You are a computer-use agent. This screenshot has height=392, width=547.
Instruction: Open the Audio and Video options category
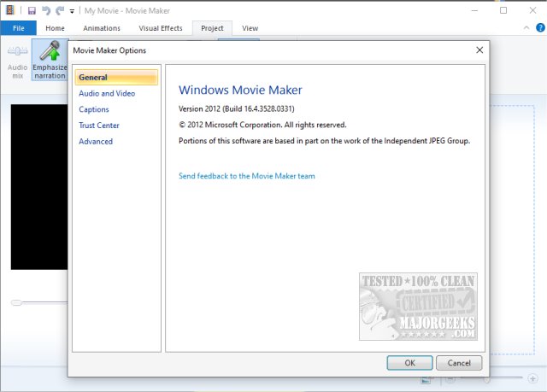tap(107, 93)
